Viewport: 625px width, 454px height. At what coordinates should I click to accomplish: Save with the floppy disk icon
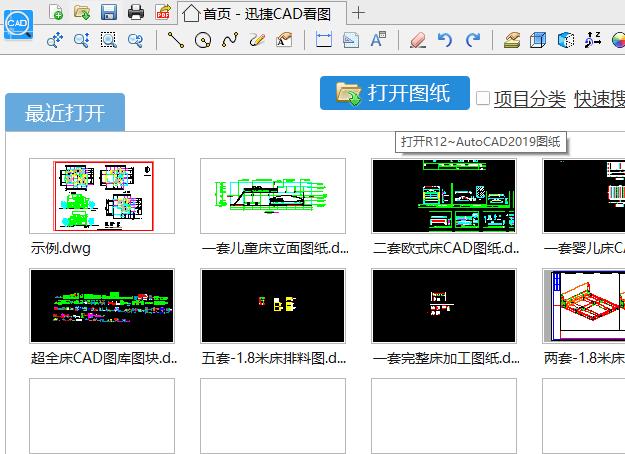click(109, 12)
